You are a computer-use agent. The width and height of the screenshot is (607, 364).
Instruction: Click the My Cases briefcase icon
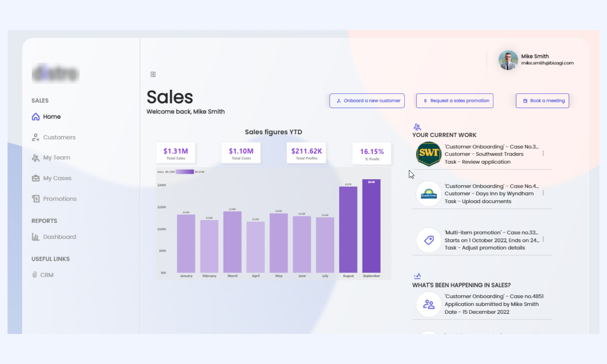click(36, 178)
